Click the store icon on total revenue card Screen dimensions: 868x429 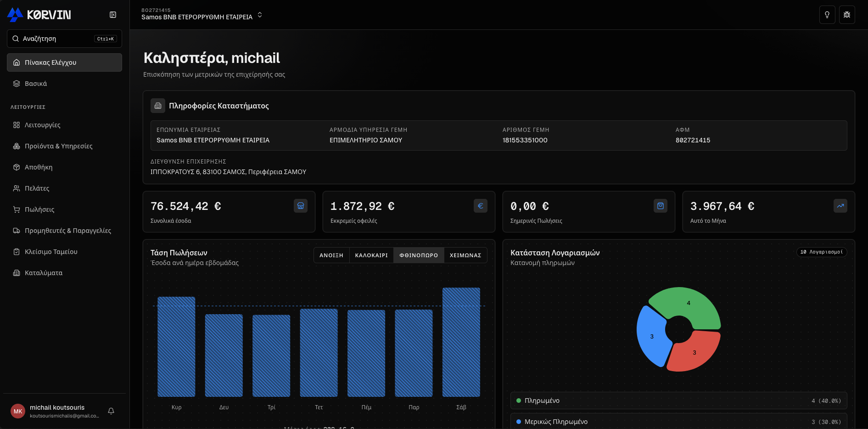pyautogui.click(x=301, y=206)
